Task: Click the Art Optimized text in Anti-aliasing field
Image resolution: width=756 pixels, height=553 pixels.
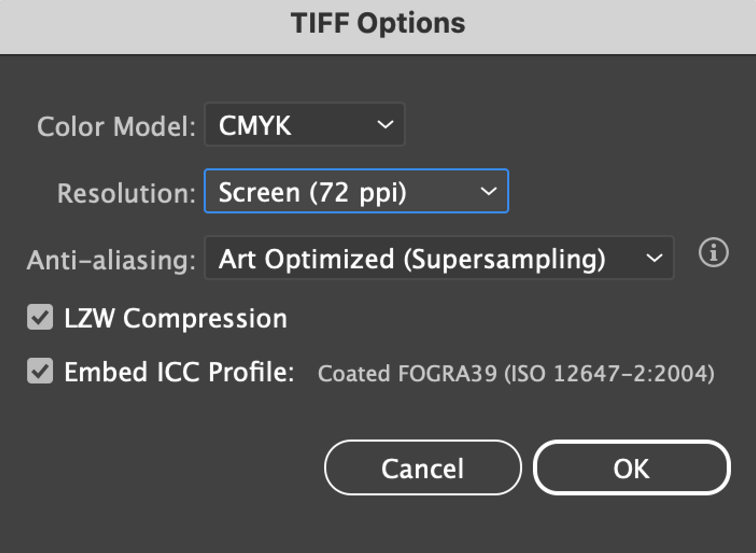Action: [x=306, y=259]
